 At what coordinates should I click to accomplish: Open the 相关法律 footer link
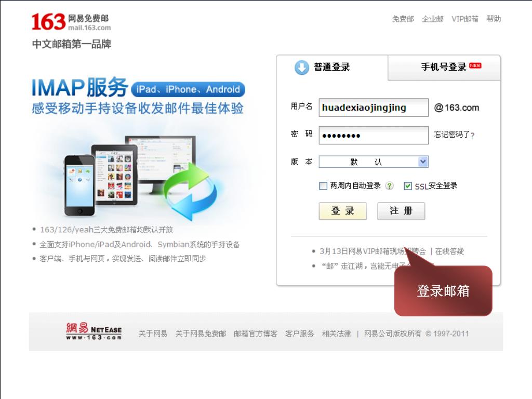(x=337, y=334)
